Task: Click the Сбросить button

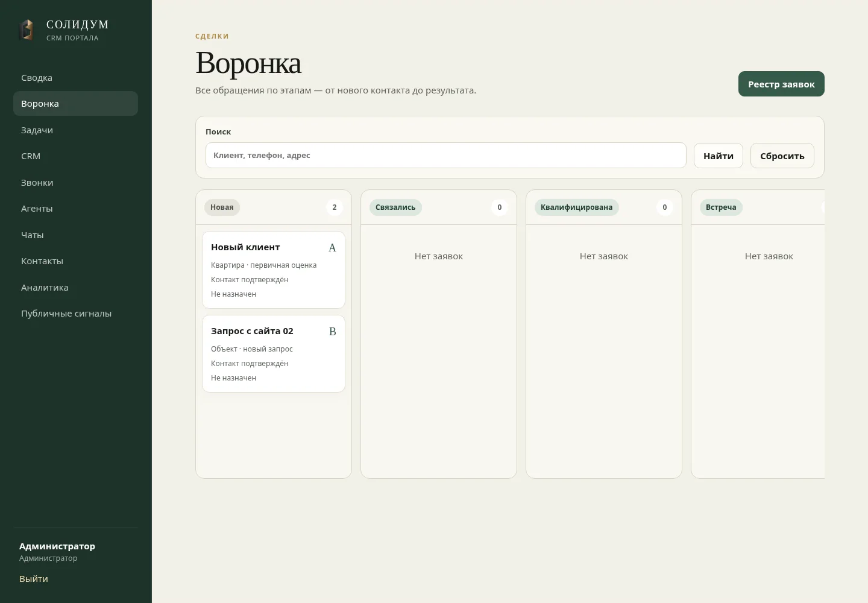Action: click(782, 156)
